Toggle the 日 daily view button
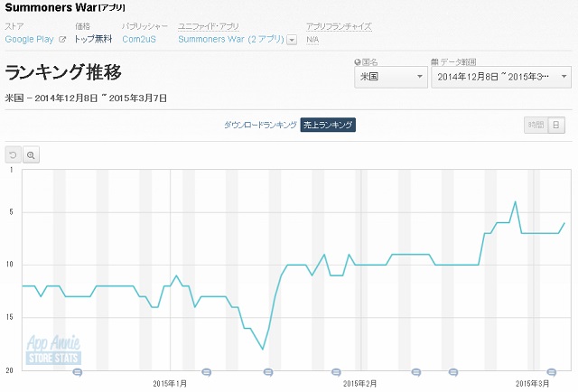This screenshot has height=392, width=578. point(556,125)
